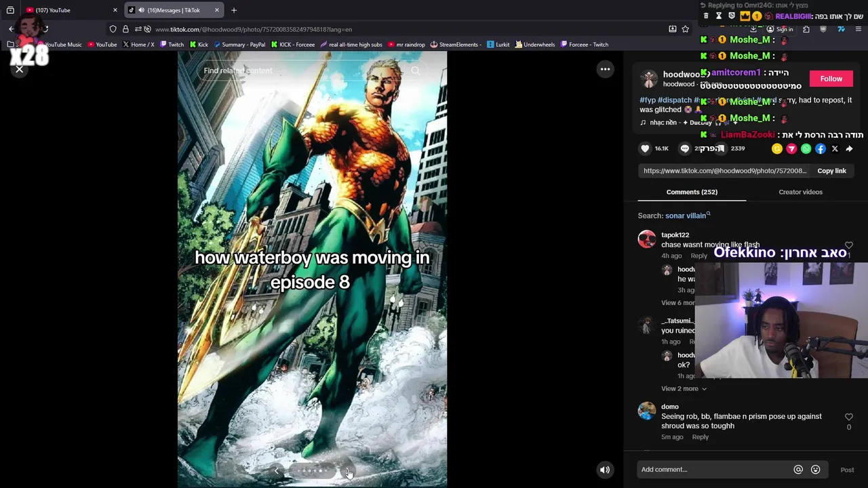The width and height of the screenshot is (868, 488).
Task: Click the Post comment button
Action: (x=847, y=470)
